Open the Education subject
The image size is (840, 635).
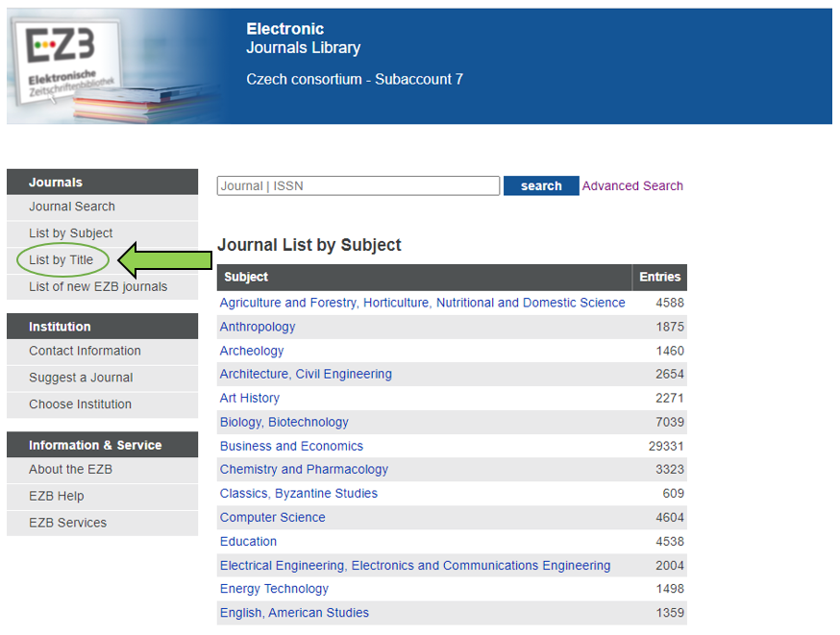point(248,541)
